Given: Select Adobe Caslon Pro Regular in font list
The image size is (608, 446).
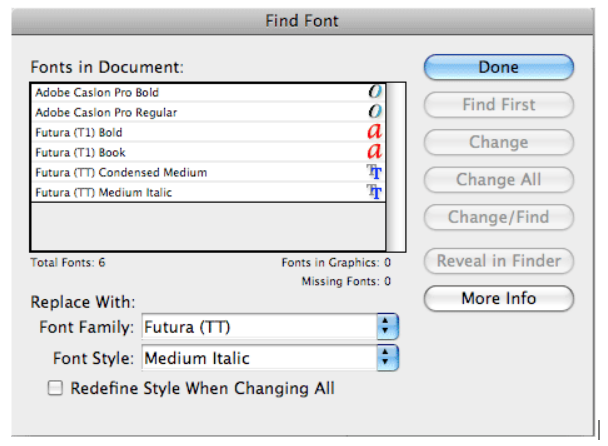Looking at the screenshot, I should pos(209,112).
